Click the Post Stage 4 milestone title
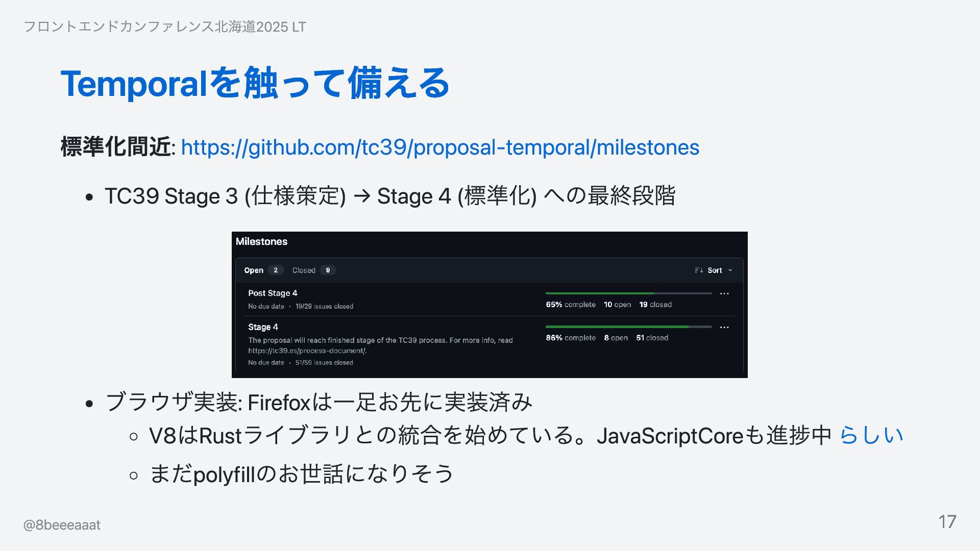Screen dimensions: 980x551 coord(273,293)
